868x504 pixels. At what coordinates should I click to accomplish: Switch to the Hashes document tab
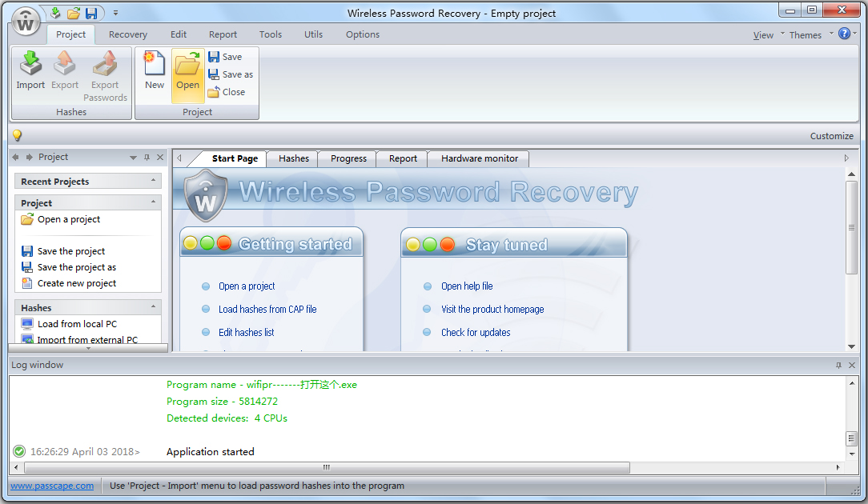coord(293,158)
